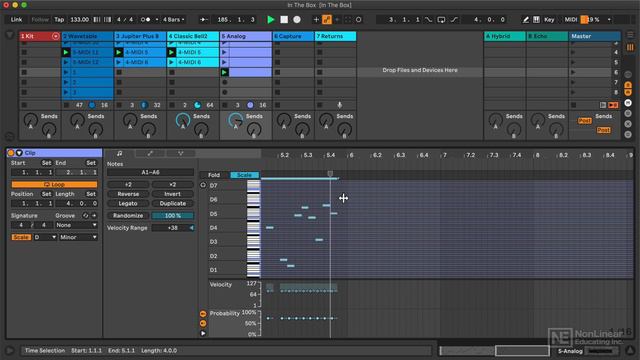Screen dimensions: 640x360
Task: Select the 2 Wavetable track header
Action: pyautogui.click(x=87, y=36)
